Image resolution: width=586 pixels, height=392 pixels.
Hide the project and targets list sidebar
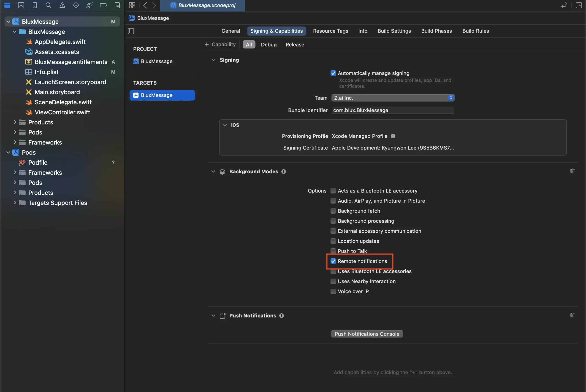point(131,31)
